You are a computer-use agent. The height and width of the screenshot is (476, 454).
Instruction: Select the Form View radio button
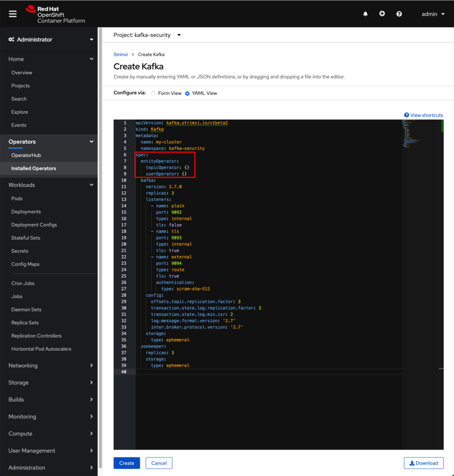coord(153,94)
